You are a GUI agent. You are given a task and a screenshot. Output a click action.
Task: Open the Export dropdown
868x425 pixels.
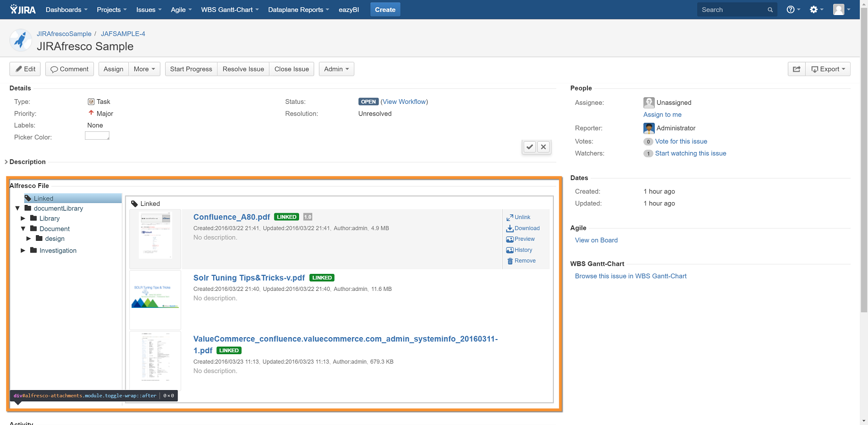[x=828, y=69]
